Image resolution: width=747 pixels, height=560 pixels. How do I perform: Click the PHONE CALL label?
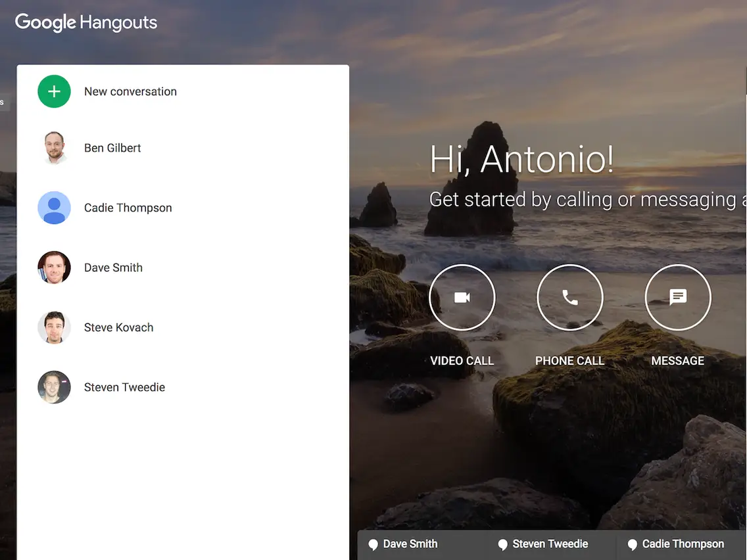point(569,361)
